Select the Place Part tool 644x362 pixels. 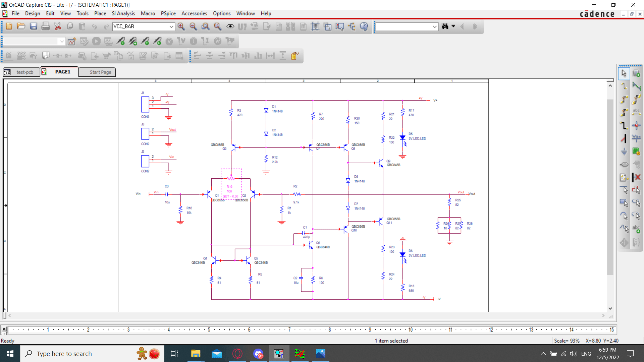(637, 73)
